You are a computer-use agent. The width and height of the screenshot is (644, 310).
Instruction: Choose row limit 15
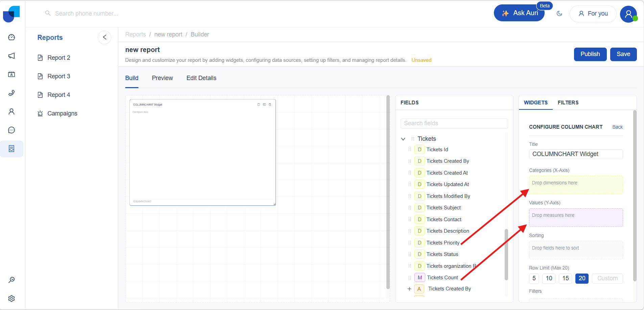(566, 278)
